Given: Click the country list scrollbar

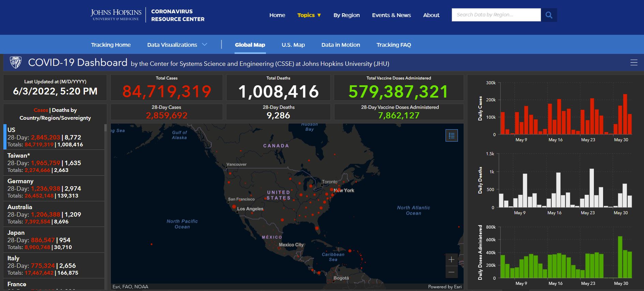Looking at the screenshot, I should tap(105, 128).
